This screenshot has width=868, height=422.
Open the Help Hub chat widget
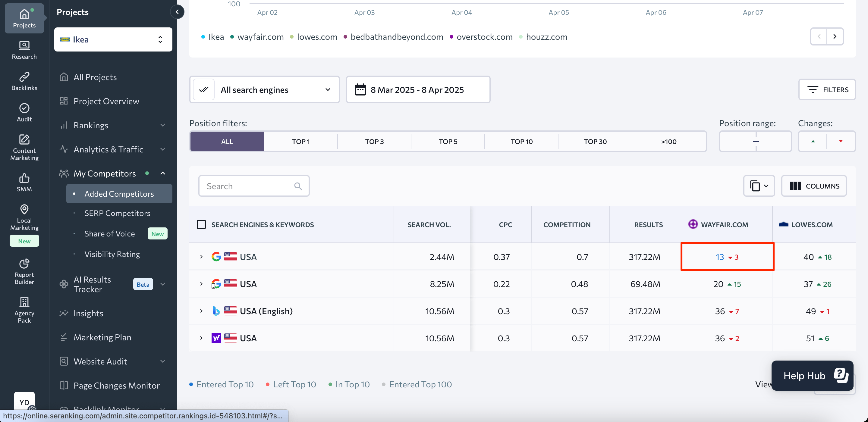point(812,376)
